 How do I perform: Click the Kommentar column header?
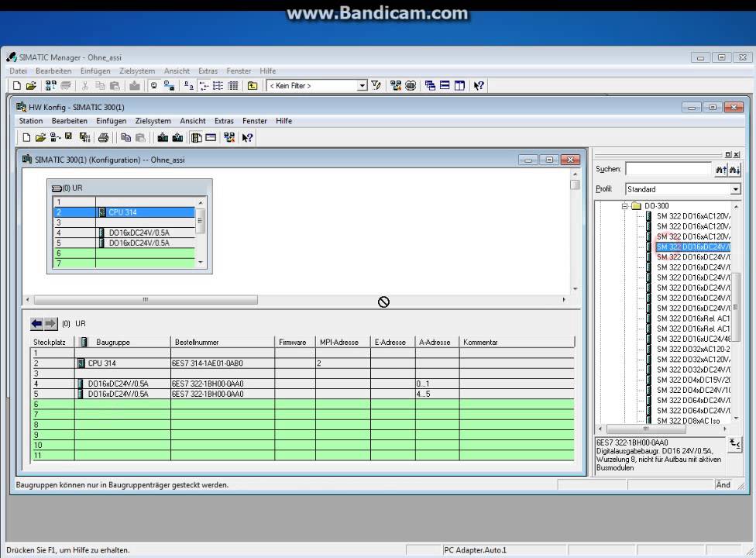(517, 342)
